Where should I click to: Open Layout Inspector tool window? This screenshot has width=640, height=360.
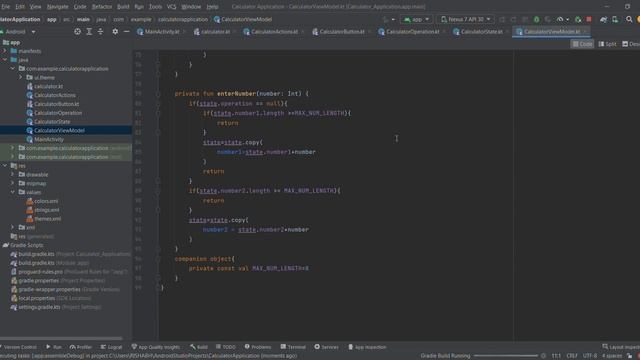point(621,347)
